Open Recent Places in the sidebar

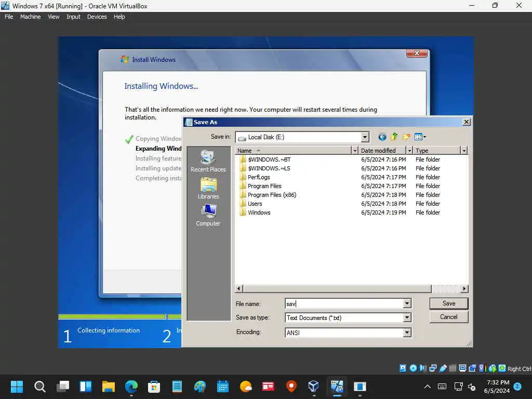208,161
